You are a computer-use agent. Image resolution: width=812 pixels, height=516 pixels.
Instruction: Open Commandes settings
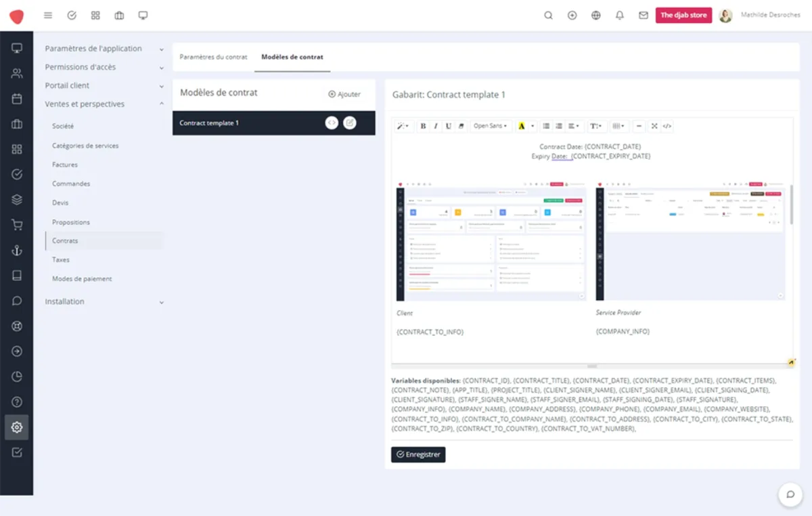71,184
